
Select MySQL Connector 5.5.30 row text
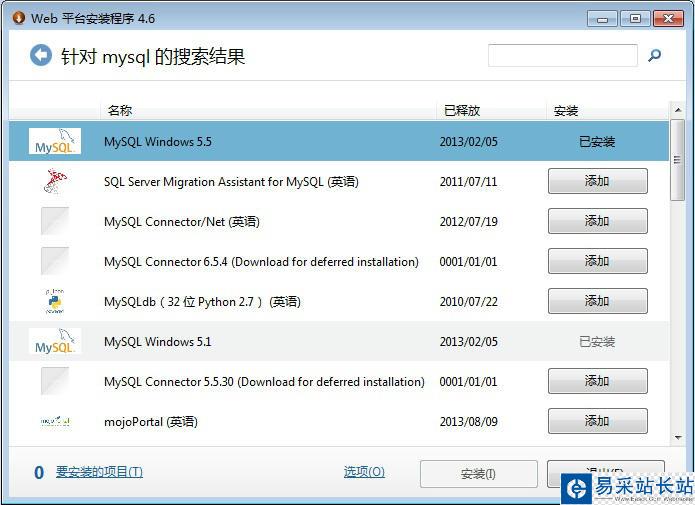(264, 382)
